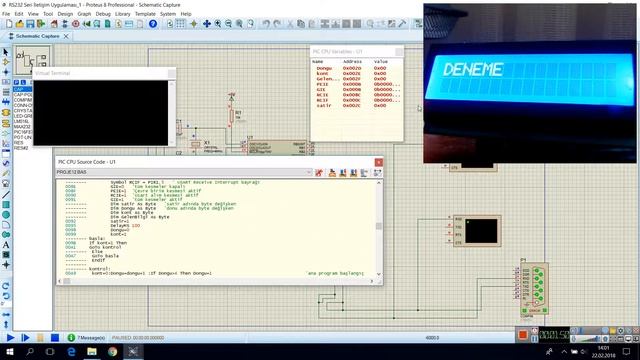Click the New Project icon in the toolbar
Screen dimensions: 640x360
[x=9, y=24]
